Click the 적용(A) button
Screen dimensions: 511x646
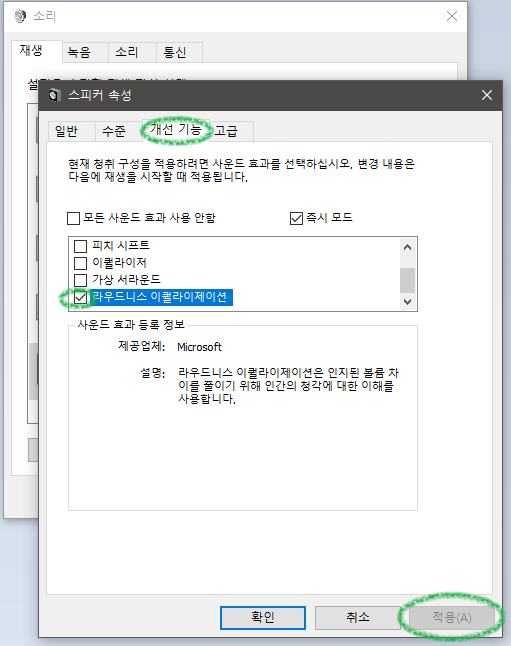pos(452,618)
